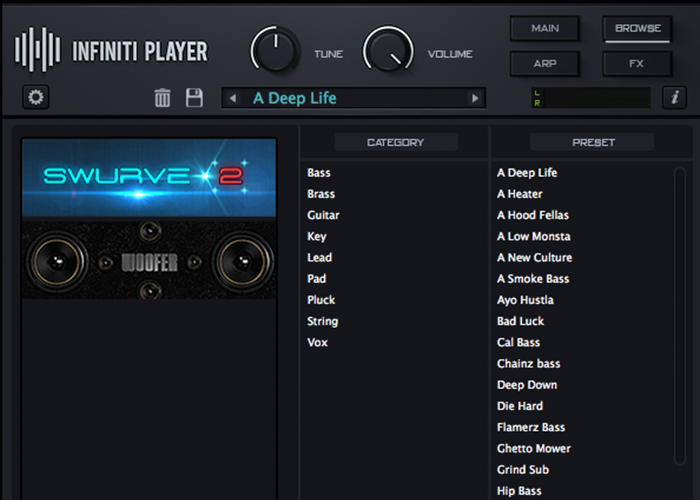
Task: Select the Guitar category
Action: tap(323, 215)
